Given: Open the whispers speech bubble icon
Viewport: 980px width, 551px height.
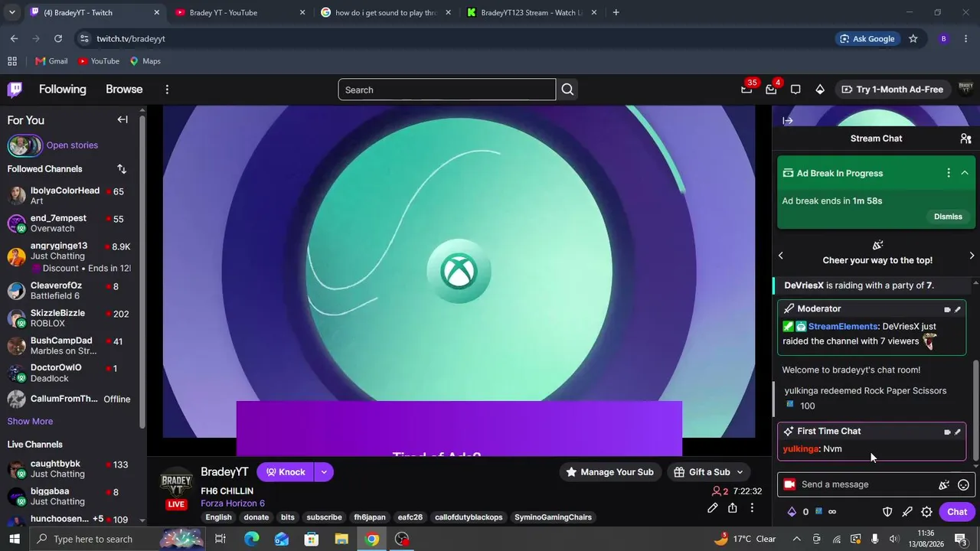Looking at the screenshot, I should click(795, 90).
